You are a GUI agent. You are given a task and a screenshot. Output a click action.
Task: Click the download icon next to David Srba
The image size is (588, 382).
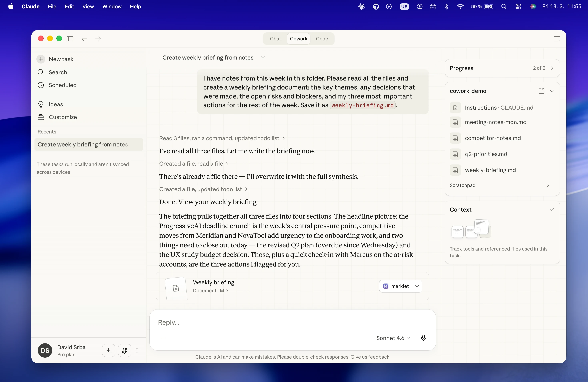108,350
